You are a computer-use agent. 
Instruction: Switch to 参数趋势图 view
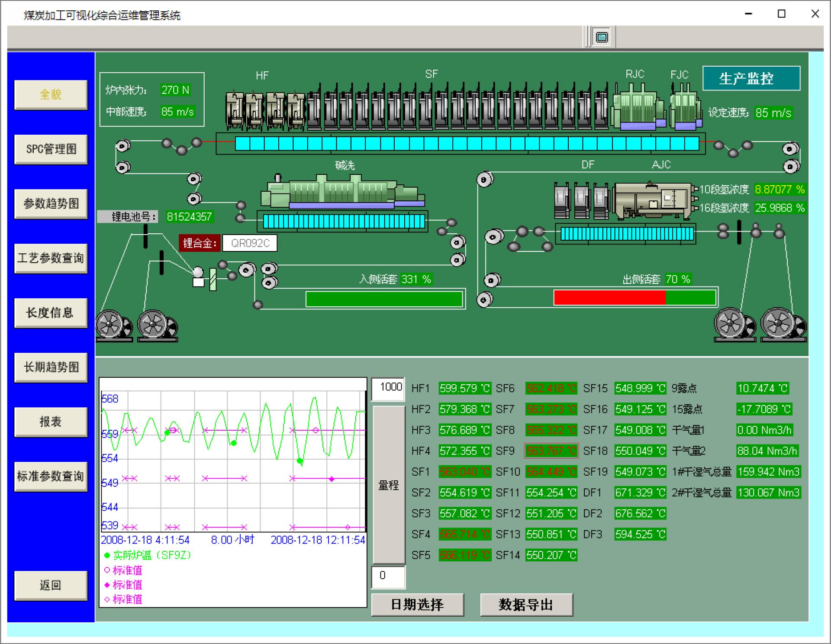click(51, 203)
